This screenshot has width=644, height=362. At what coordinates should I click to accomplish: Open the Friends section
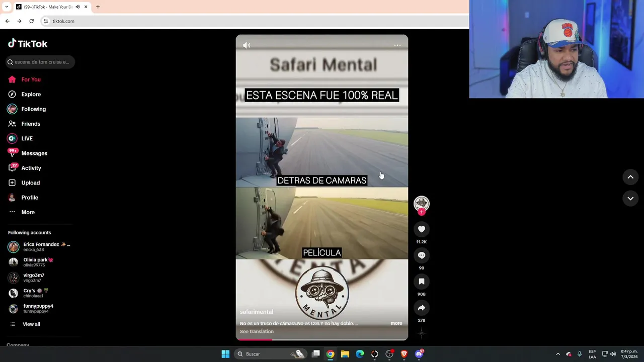point(24,124)
